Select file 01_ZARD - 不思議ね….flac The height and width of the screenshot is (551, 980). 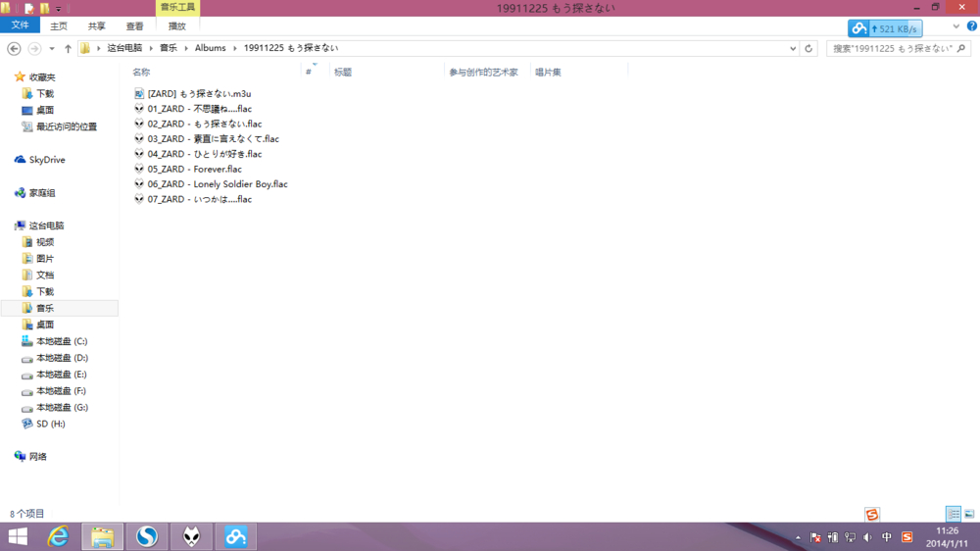click(x=199, y=109)
